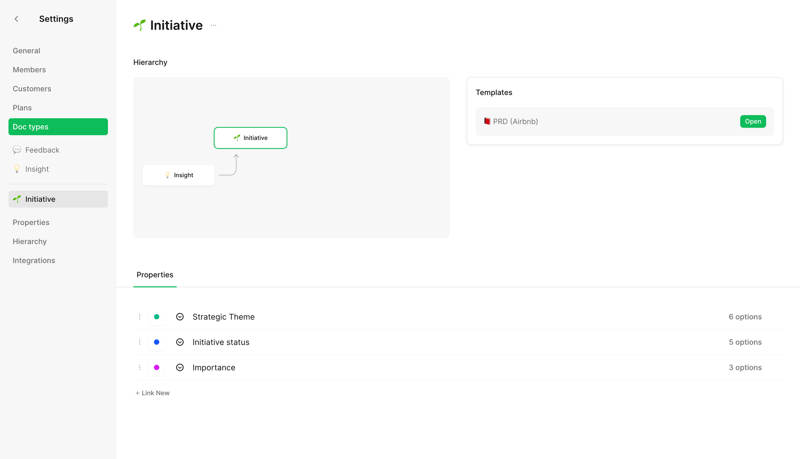This screenshot has height=459, width=800.
Task: Click the PRD (Airbnb) template row
Action: 624,121
